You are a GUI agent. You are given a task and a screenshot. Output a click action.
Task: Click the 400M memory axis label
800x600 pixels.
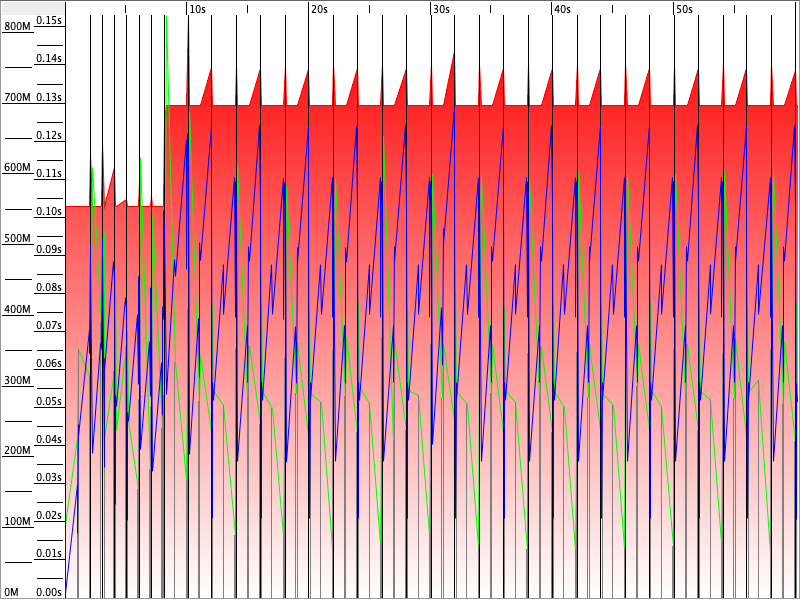click(x=18, y=310)
